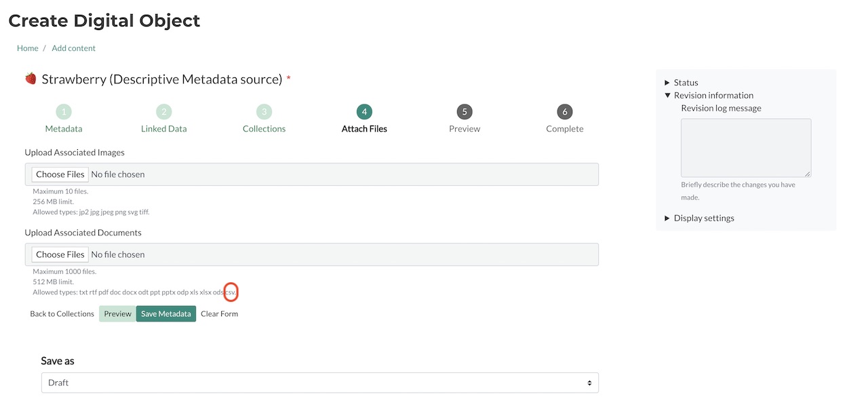868x407 pixels.
Task: Click step 1 Metadata circle icon
Action: pos(63,112)
